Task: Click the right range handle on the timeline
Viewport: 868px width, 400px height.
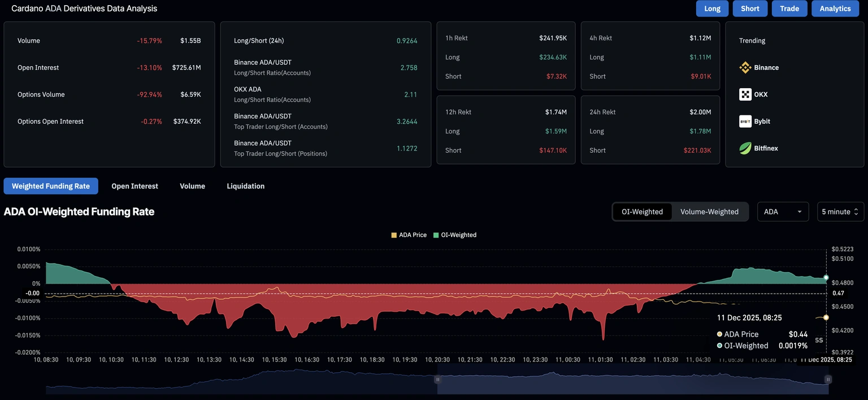Action: tap(828, 380)
